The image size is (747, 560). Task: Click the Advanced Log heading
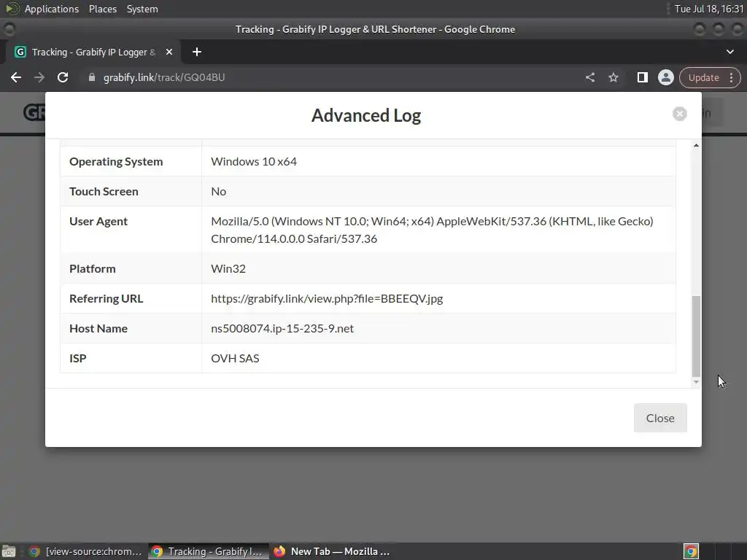tap(366, 116)
